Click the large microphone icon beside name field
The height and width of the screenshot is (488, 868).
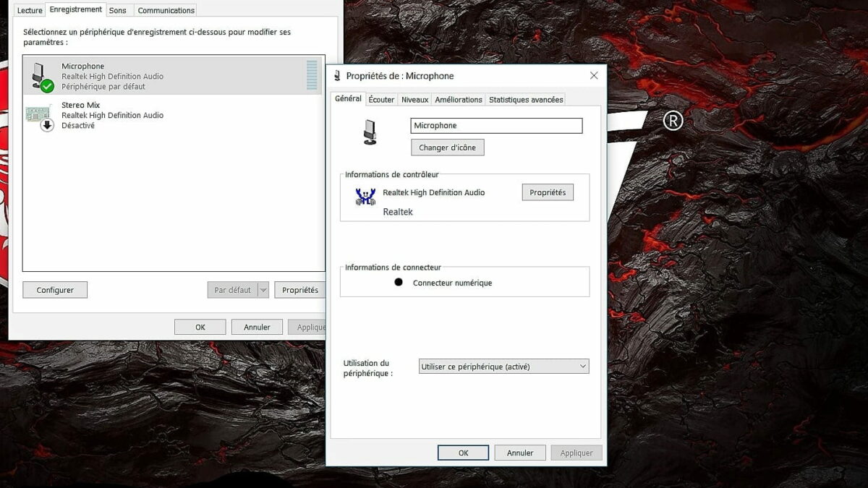click(x=370, y=132)
